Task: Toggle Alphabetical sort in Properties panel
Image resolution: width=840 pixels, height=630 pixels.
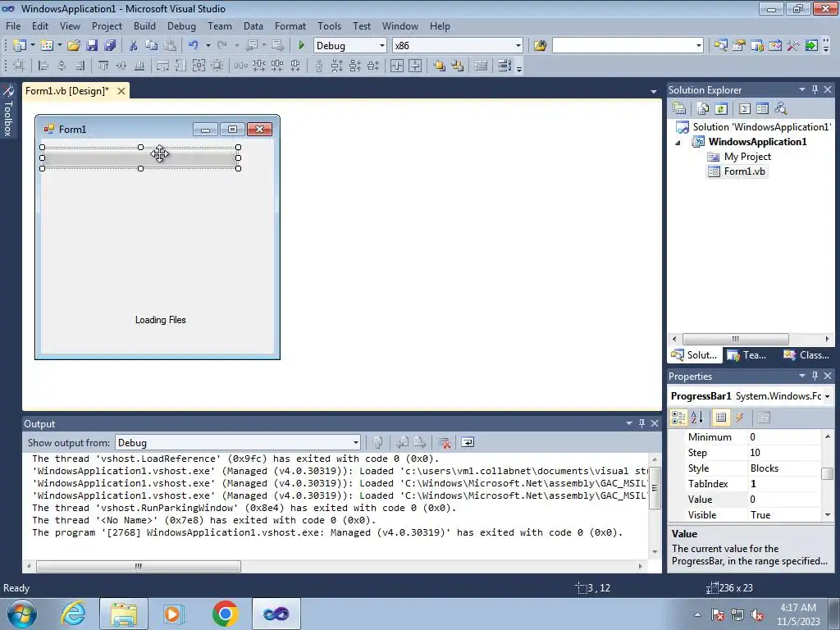Action: click(x=696, y=418)
